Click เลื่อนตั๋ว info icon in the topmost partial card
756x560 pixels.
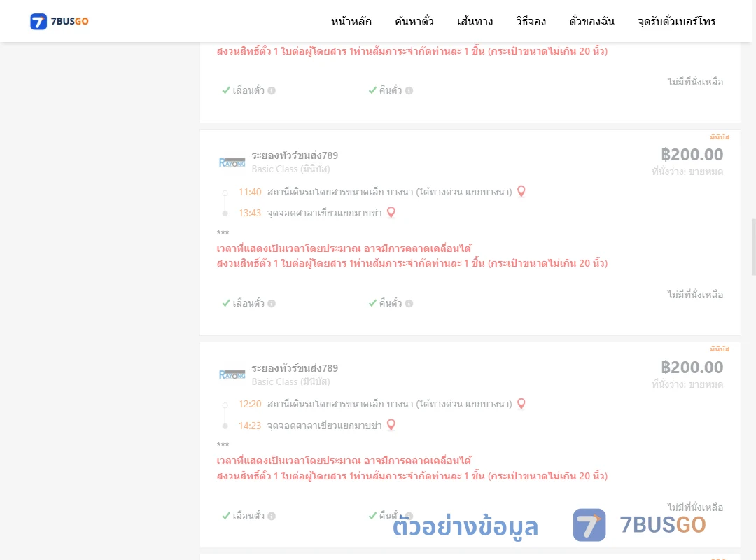point(272,91)
